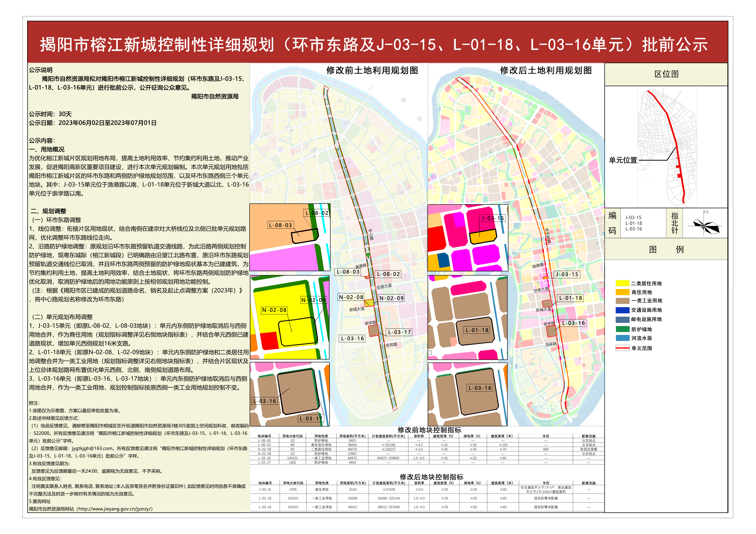Click the J-03-15 label in top-right inset
The image size is (756, 534).
(x=492, y=218)
